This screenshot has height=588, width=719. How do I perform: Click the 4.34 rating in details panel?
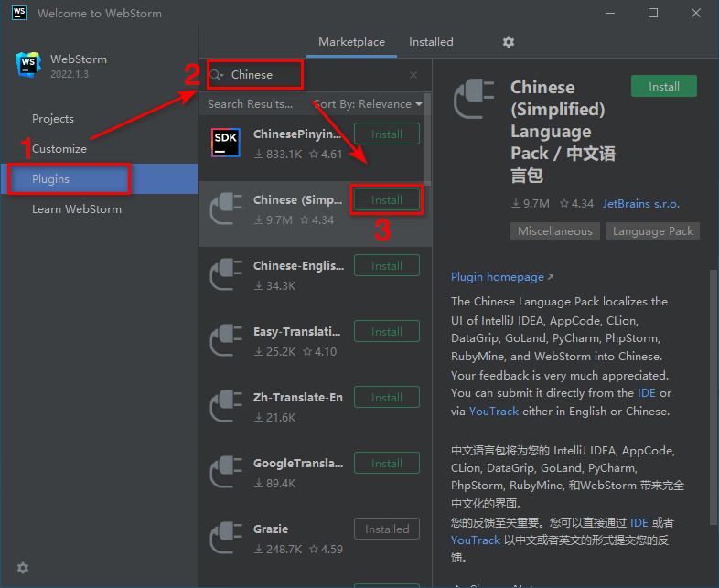tap(577, 204)
